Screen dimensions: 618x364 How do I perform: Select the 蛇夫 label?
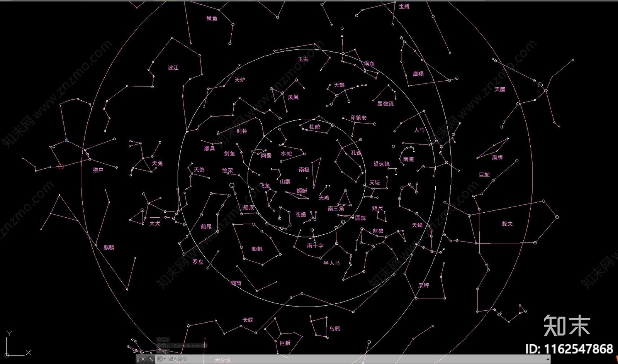point(507,224)
